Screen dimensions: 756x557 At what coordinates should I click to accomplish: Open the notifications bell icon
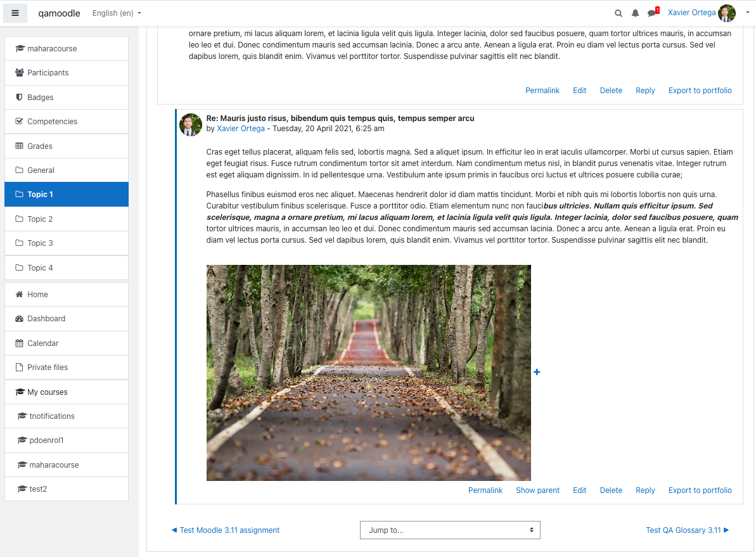click(636, 13)
